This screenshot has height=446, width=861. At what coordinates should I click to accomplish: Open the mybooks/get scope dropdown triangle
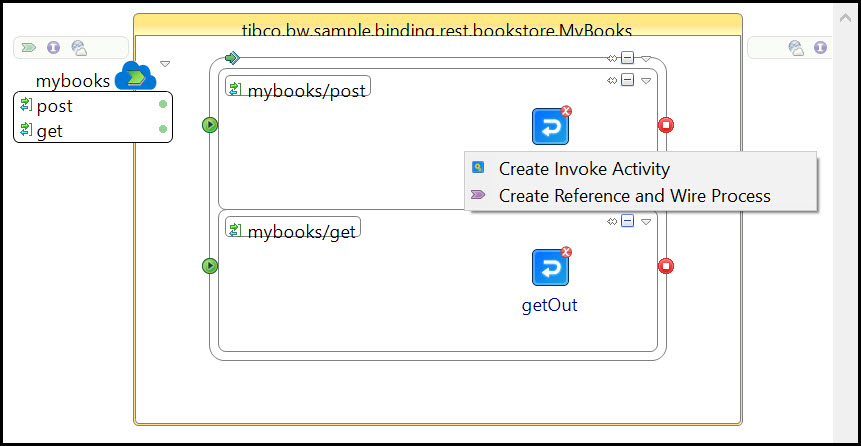tap(646, 222)
